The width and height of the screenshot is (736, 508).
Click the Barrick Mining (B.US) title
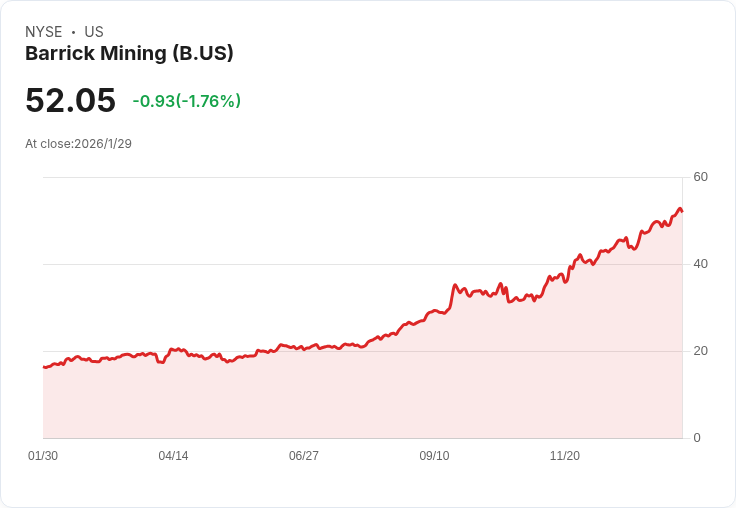[129, 54]
